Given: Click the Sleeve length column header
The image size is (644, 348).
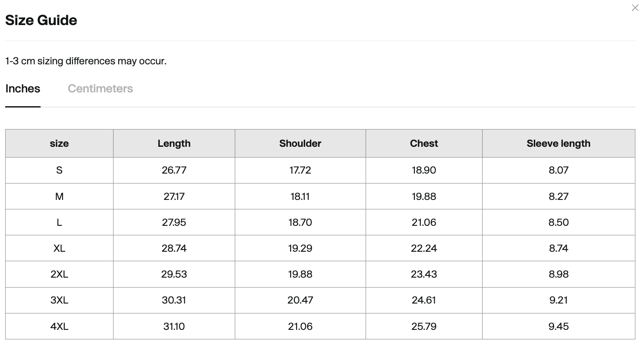Looking at the screenshot, I should click(x=559, y=143).
